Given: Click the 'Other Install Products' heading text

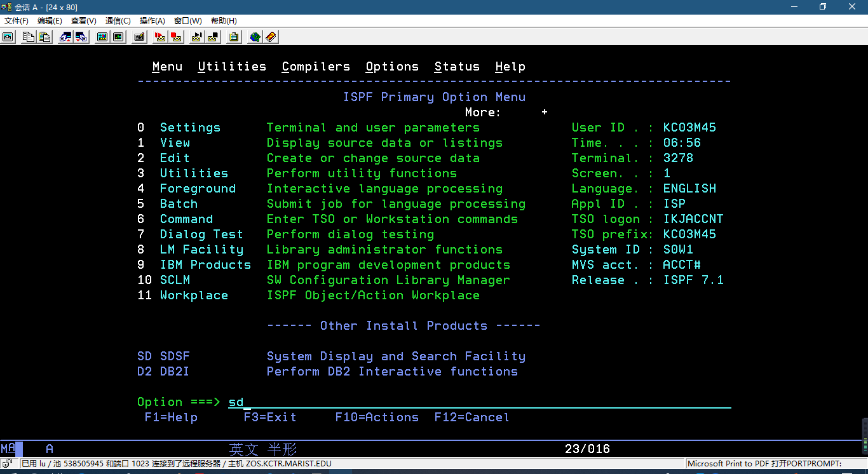Looking at the screenshot, I should tap(403, 326).
